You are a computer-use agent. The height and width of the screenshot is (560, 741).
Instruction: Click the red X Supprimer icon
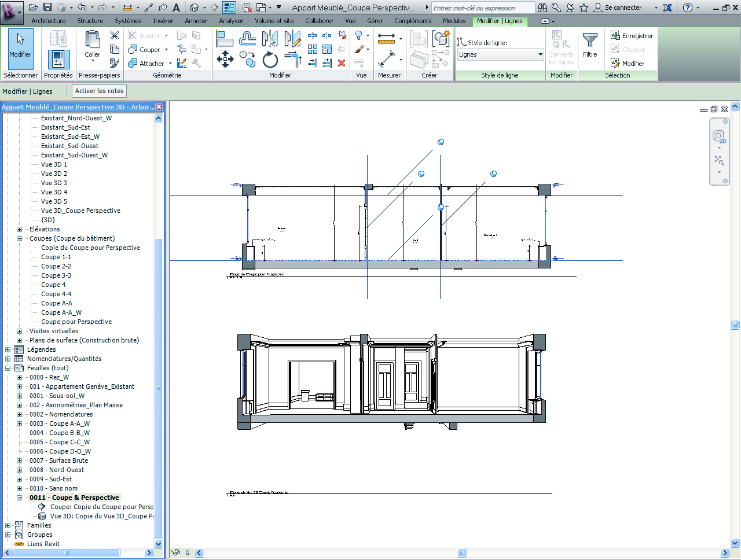[x=341, y=62]
